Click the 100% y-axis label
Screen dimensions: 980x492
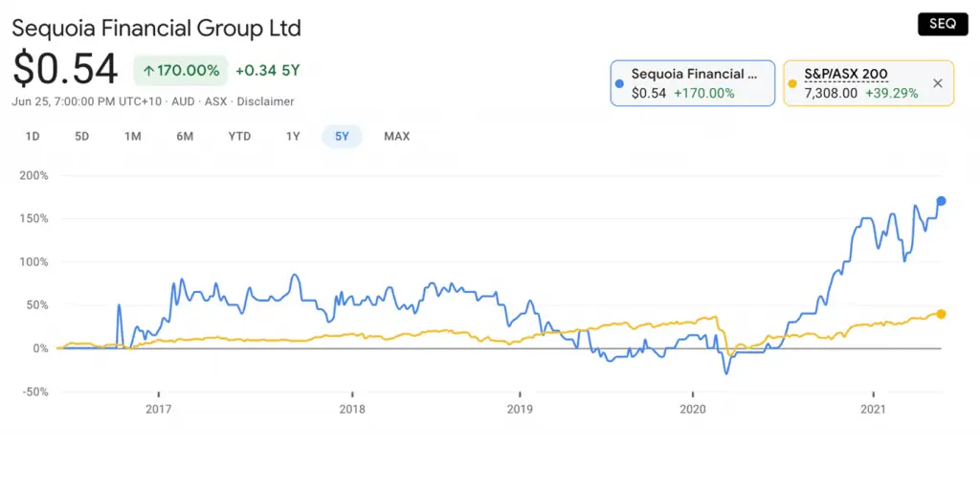(33, 262)
